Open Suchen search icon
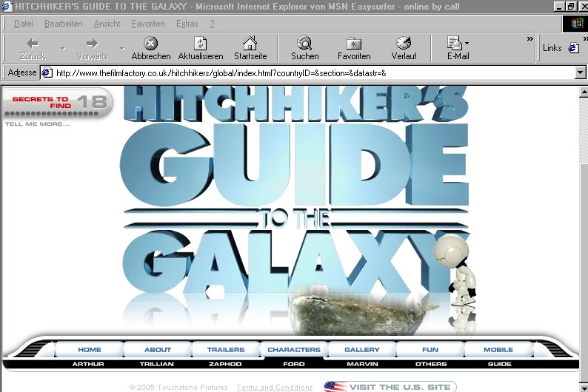 point(304,44)
